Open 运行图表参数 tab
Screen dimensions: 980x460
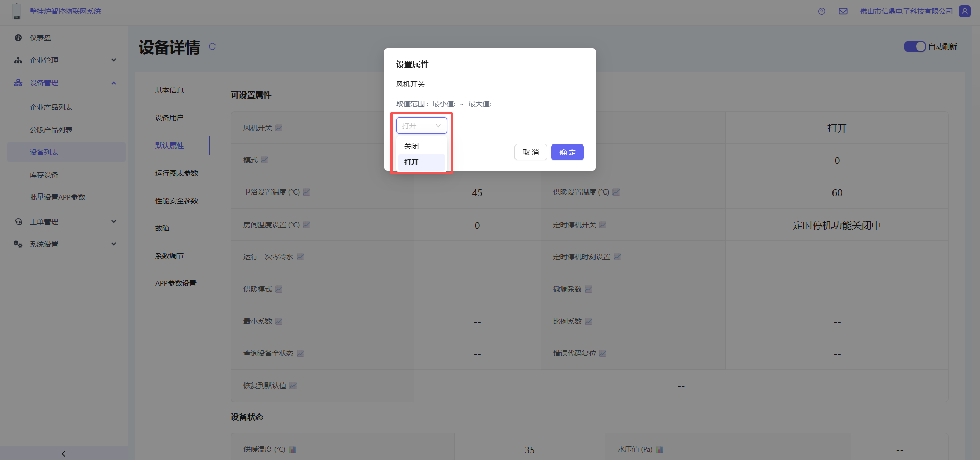(177, 173)
